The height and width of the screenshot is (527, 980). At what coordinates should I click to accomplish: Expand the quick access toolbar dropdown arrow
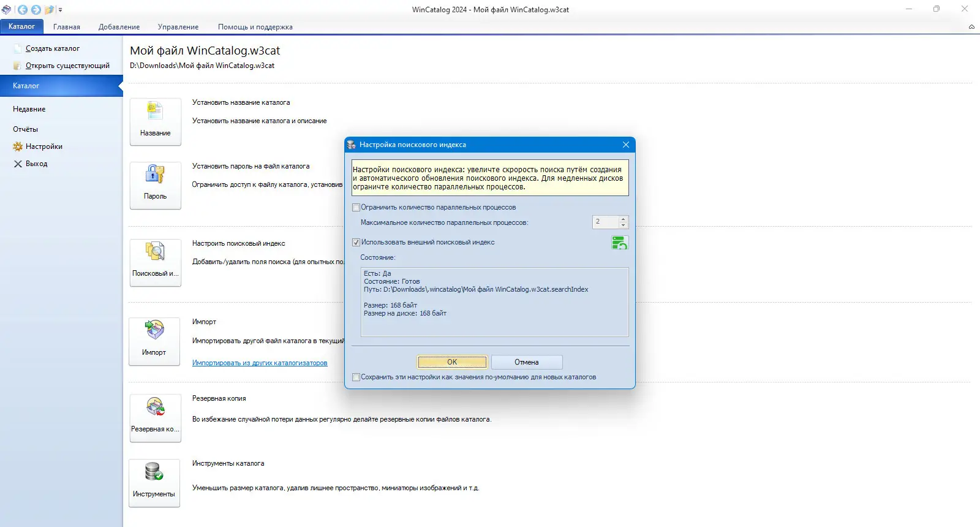coord(60,10)
